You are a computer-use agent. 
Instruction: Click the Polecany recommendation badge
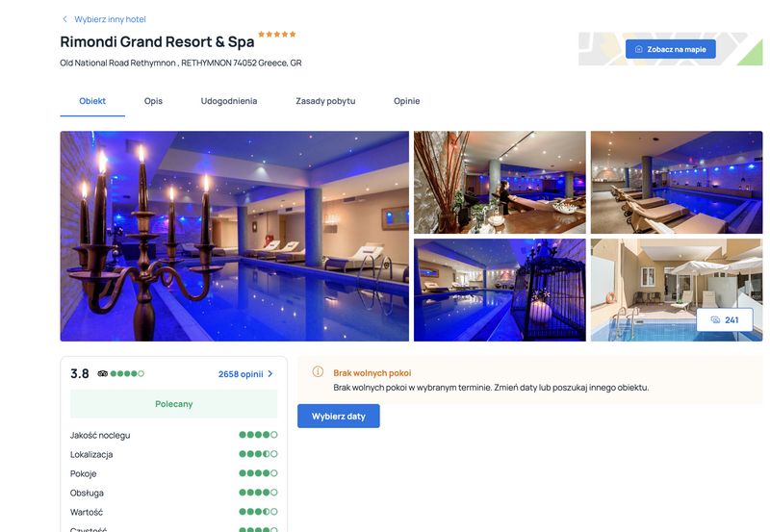pos(174,403)
